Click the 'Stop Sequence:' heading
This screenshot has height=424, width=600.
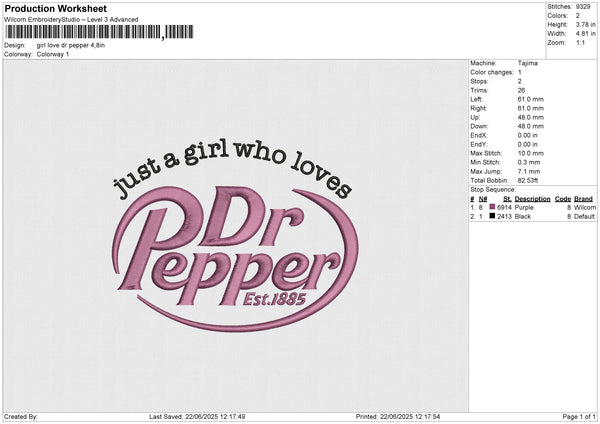click(493, 190)
